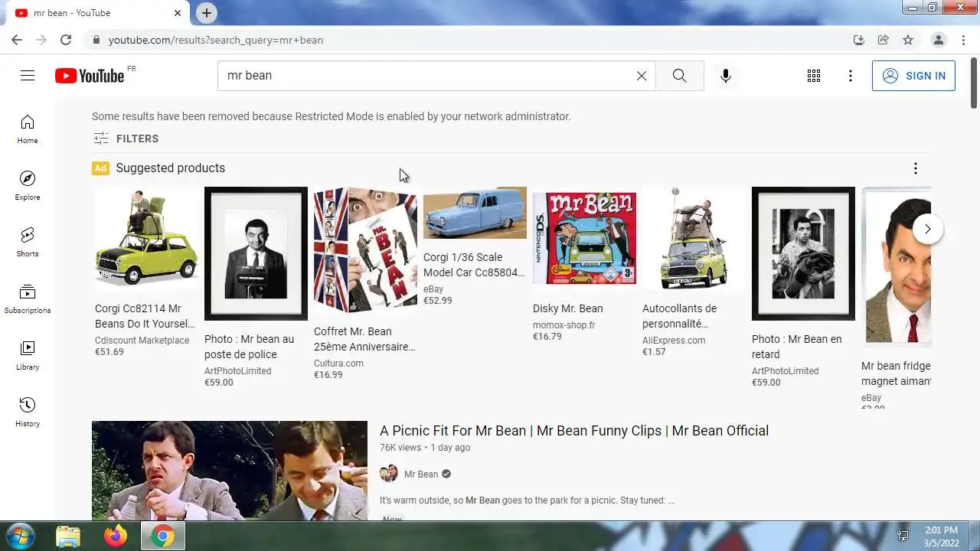Play A Picnic Fit For Mr Bean thumbnail
Image resolution: width=980 pixels, height=551 pixels.
pos(230,471)
